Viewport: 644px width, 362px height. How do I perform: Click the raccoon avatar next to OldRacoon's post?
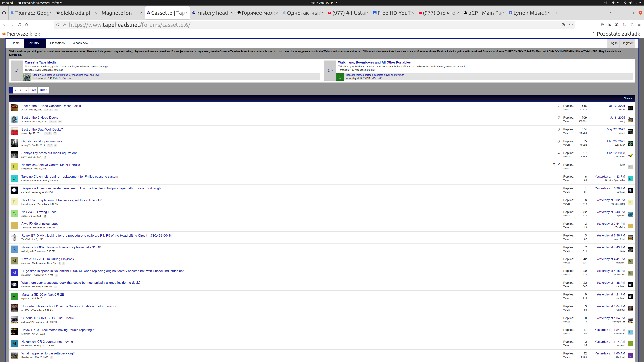pyautogui.click(x=27, y=77)
